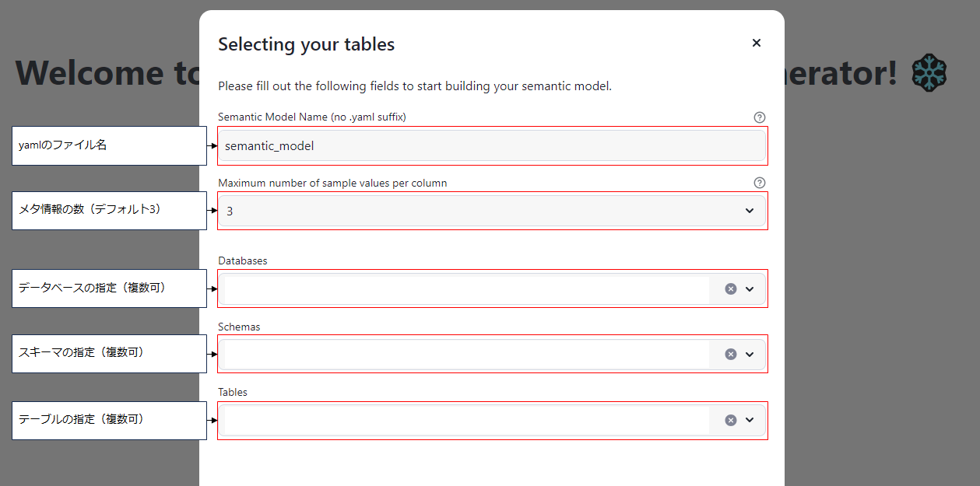Clear the Databases selection
The height and width of the screenshot is (486, 980).
tap(730, 288)
